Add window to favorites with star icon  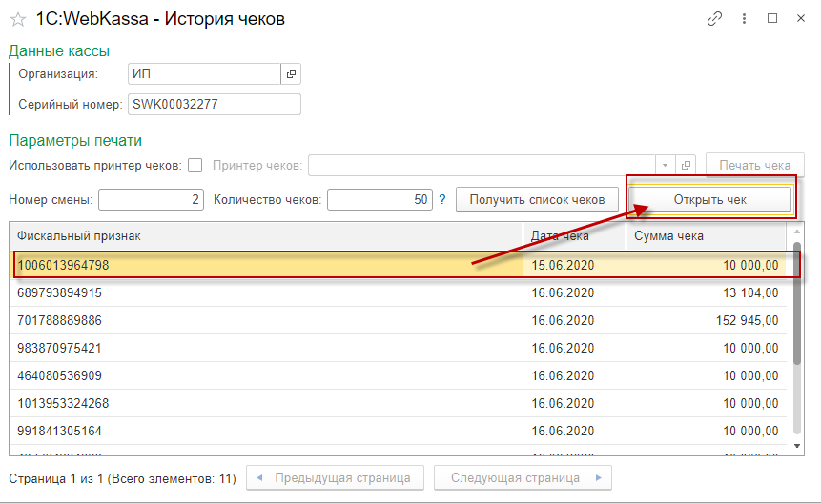pyautogui.click(x=18, y=20)
